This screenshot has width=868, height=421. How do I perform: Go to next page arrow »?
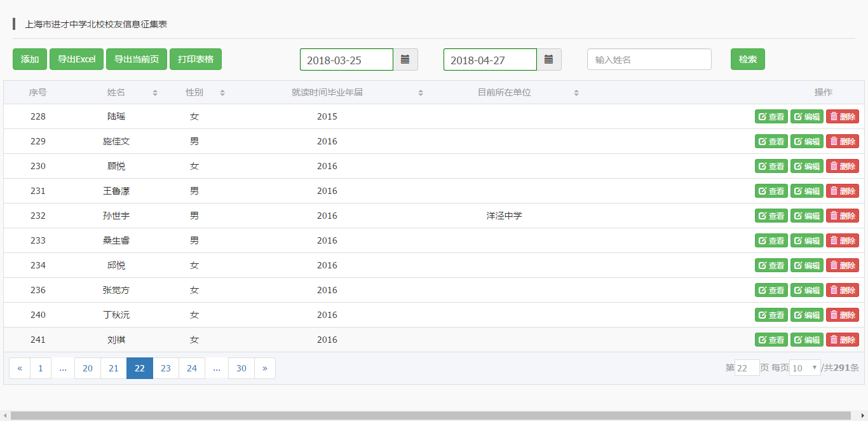(265, 368)
